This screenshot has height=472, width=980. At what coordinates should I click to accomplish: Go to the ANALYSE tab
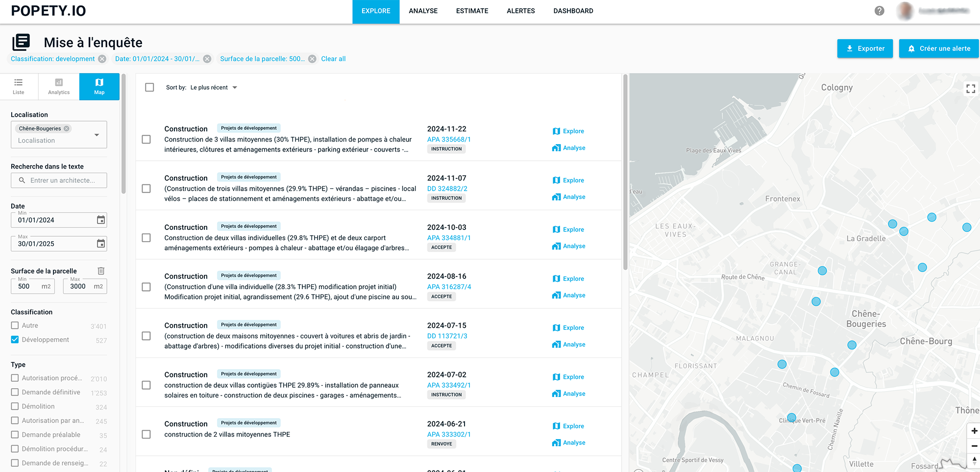click(x=423, y=11)
